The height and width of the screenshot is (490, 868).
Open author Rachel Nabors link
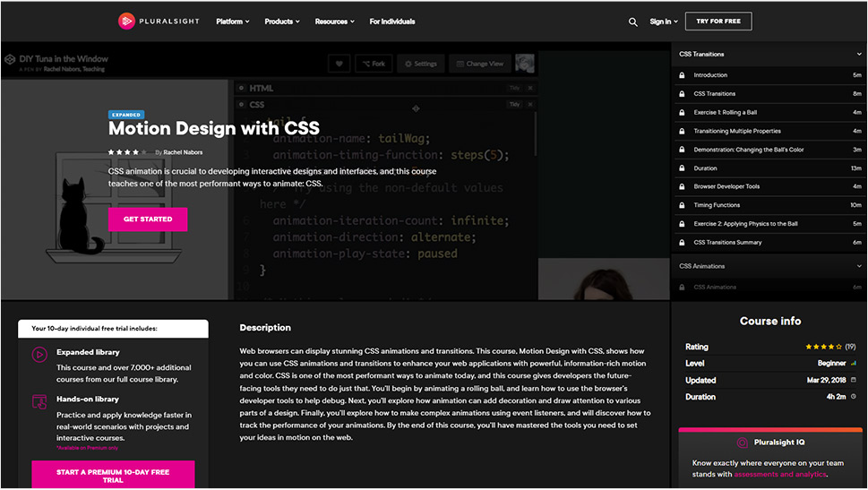(x=183, y=152)
